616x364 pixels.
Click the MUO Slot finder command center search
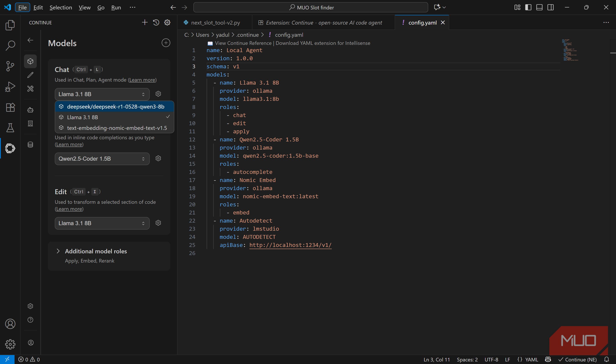311,7
